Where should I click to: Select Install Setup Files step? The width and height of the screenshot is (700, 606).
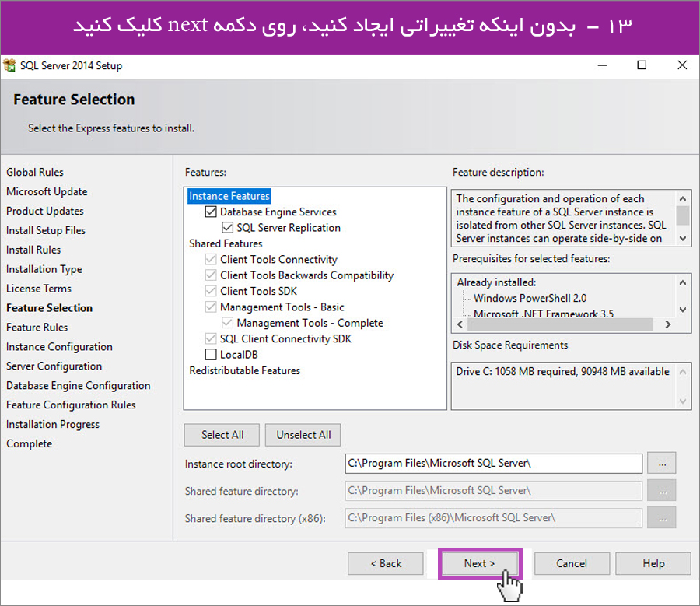46,230
